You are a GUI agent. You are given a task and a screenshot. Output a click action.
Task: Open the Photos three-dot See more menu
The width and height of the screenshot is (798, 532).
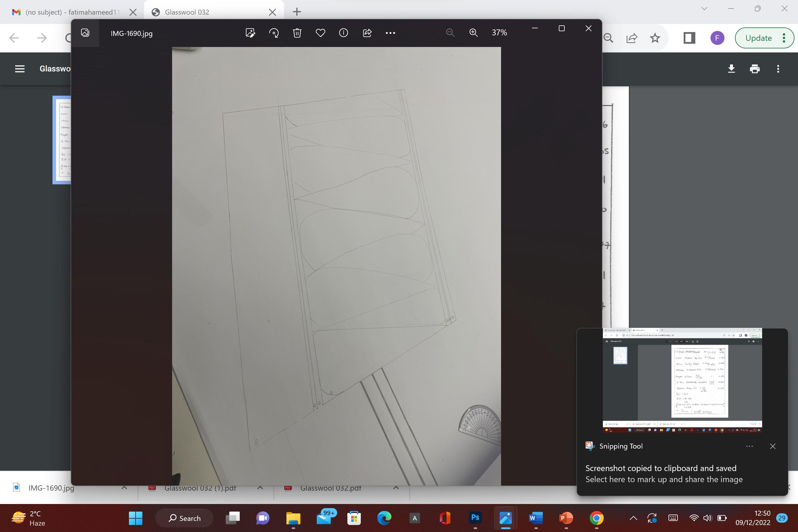[x=390, y=33]
